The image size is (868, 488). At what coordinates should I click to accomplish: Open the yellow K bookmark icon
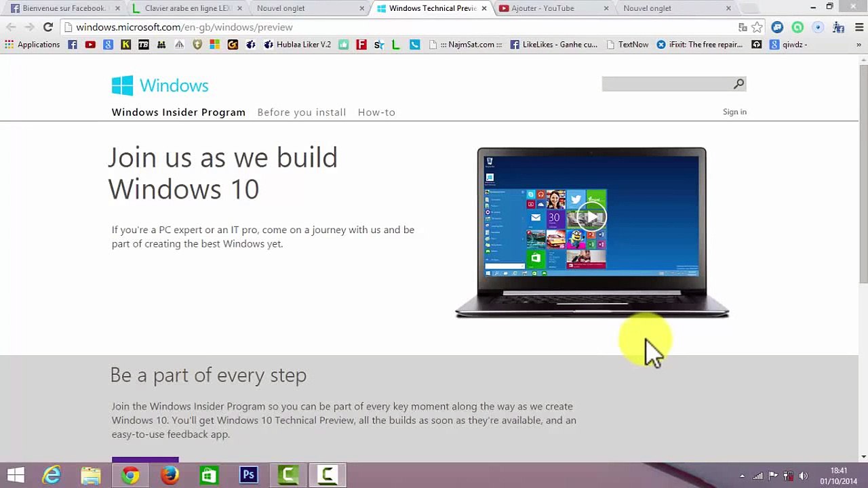125,45
